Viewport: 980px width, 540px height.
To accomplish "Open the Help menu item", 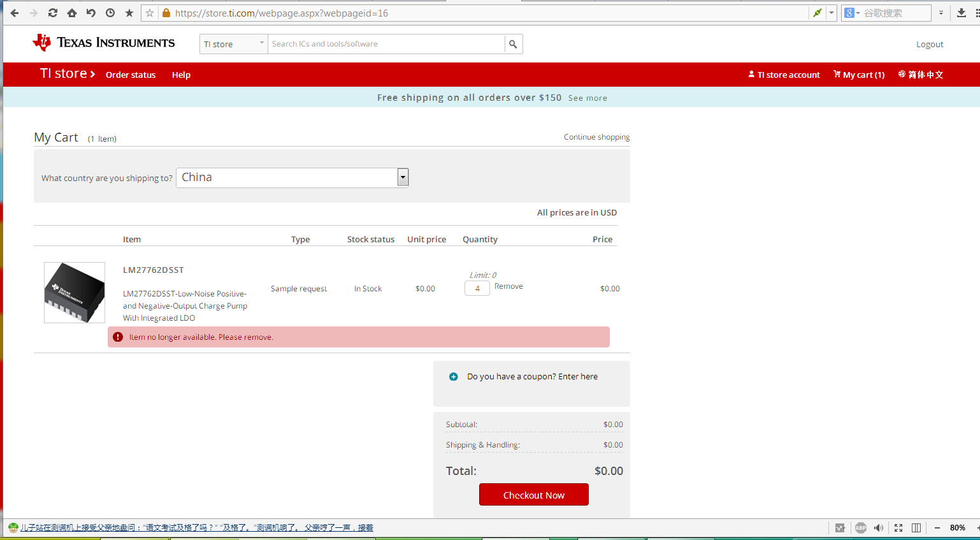I will 181,75.
